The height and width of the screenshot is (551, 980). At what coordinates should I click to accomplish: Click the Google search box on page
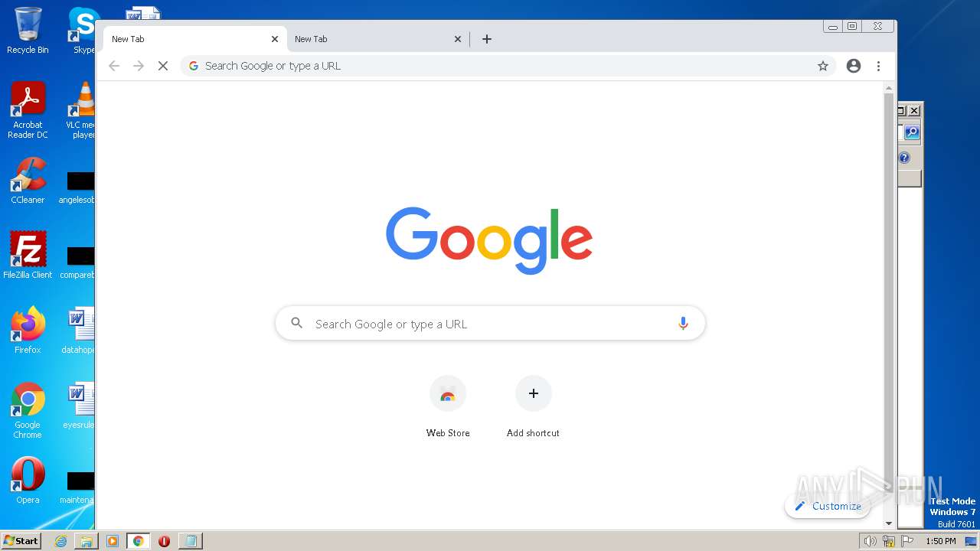coord(490,324)
